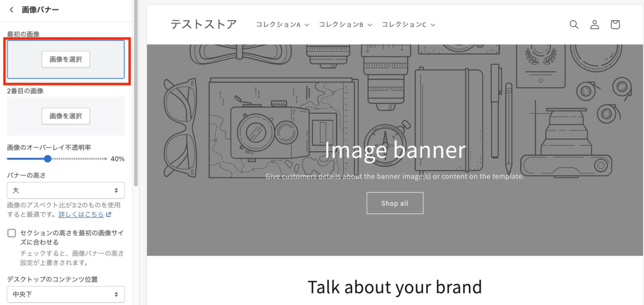The width and height of the screenshot is (644, 305).
Task: Open the shopping cart icon
Action: coord(615,25)
